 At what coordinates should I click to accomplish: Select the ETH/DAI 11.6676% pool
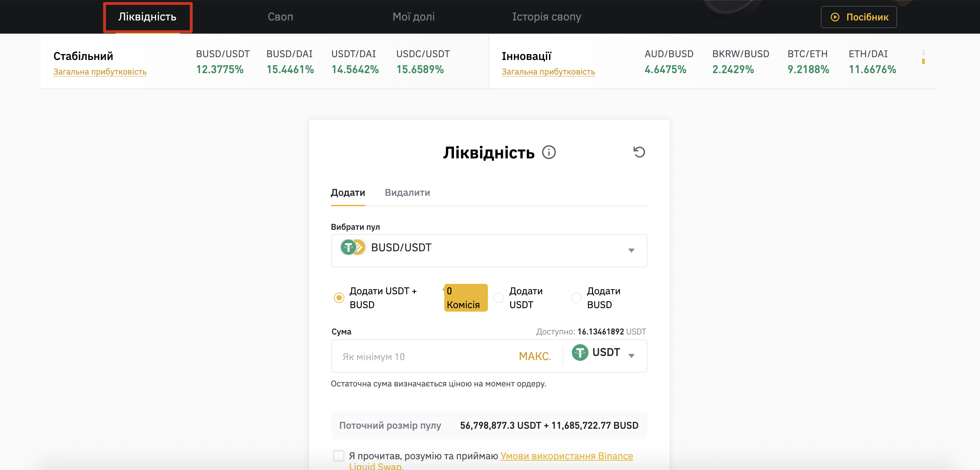[x=872, y=62]
